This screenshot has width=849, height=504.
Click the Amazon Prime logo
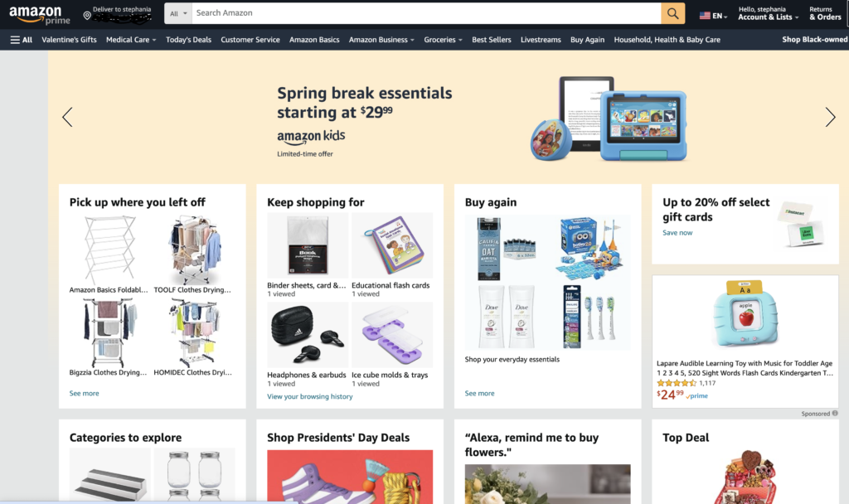40,15
